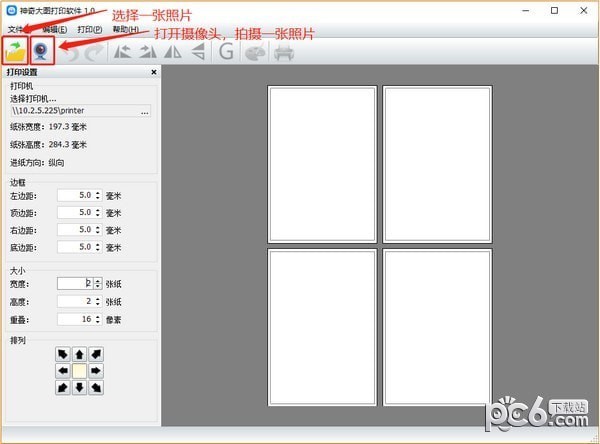Select the down arrangement arrow
Image resolution: width=600 pixels, height=444 pixels.
click(x=79, y=388)
